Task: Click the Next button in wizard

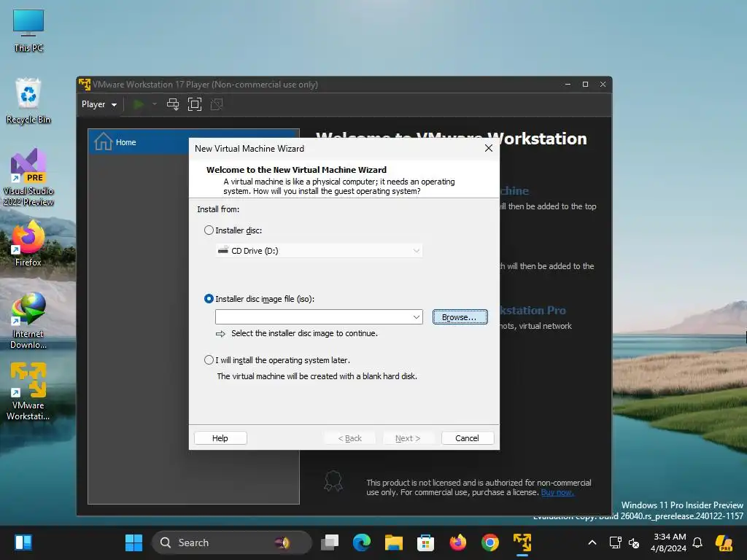Action: tap(408, 438)
